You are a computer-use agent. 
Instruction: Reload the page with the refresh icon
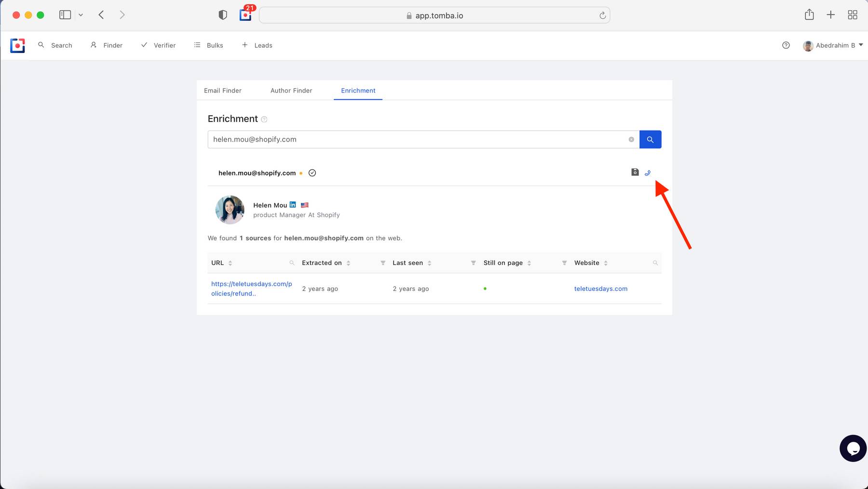coord(602,15)
